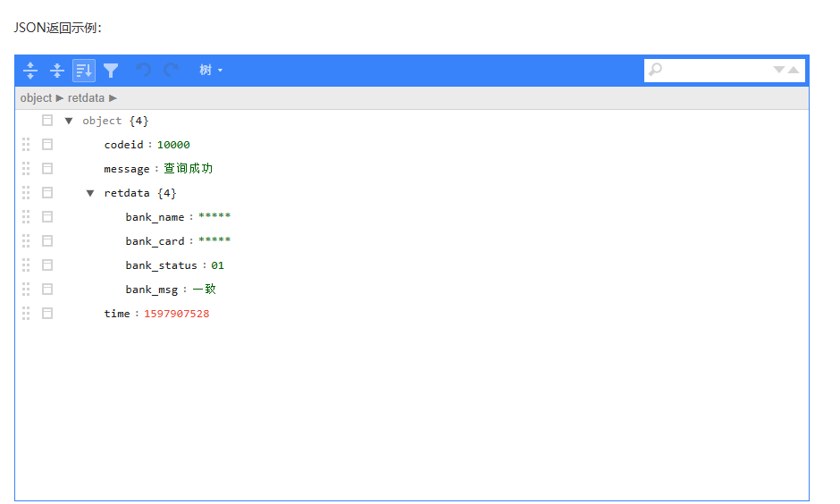Image resolution: width=840 pixels, height=504 pixels.
Task: Click the 'bank_card' field name
Action: (155, 241)
